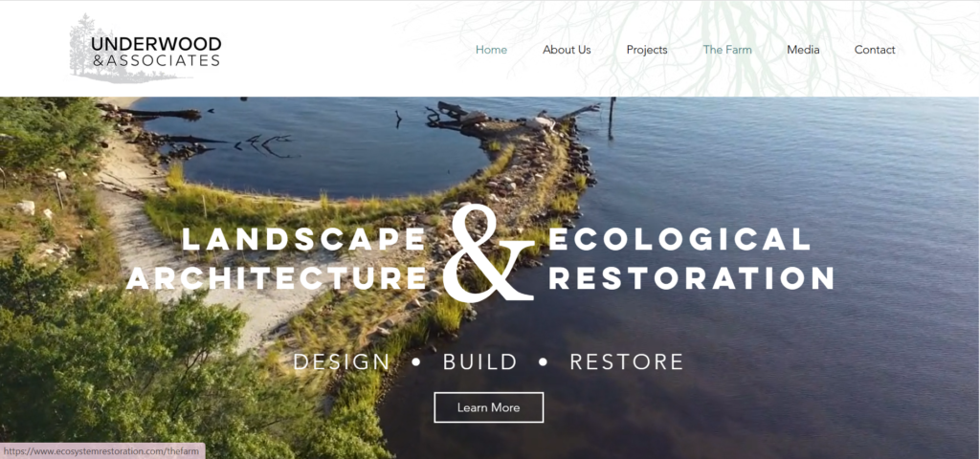Click the LANDSCAPE ARCHITECTURE heading

277,258
